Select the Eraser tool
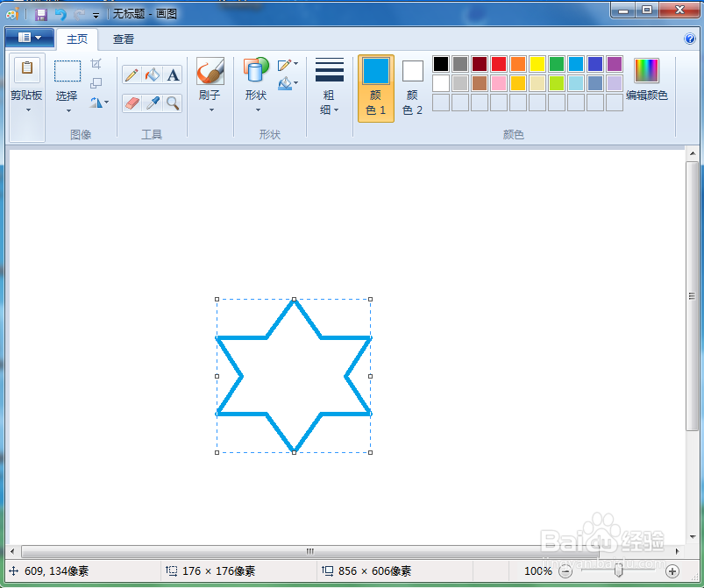 coord(132,103)
